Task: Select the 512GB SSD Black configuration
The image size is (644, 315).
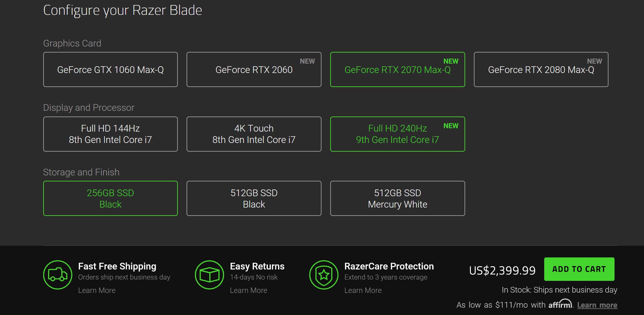Action: (x=254, y=199)
